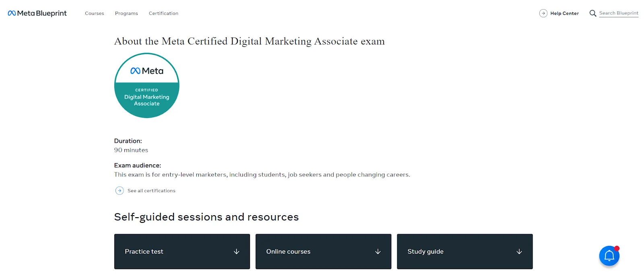The image size is (644, 274).
Task: Click the Help Center arrow icon
Action: point(543,13)
